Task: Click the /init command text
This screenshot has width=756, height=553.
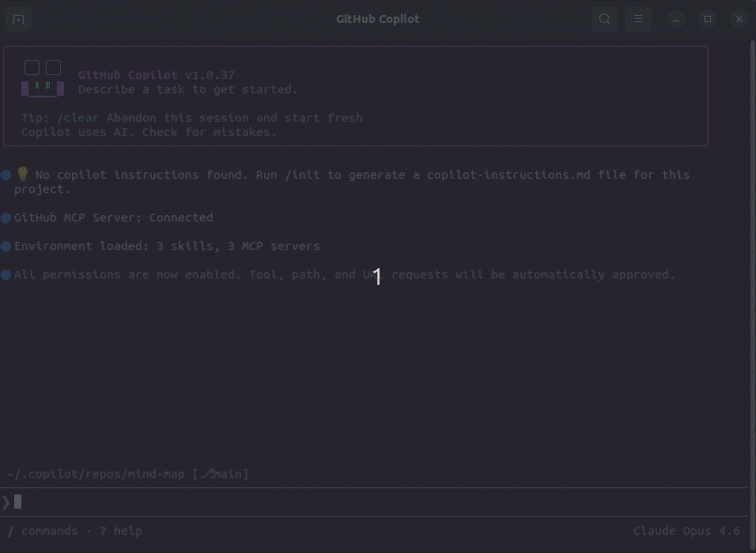Action: [x=302, y=175]
